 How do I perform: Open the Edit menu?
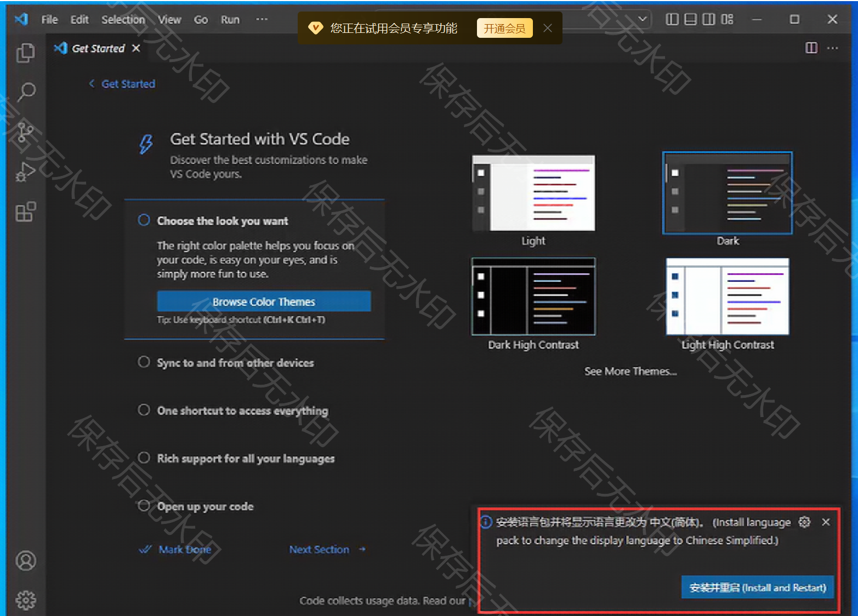(x=79, y=20)
